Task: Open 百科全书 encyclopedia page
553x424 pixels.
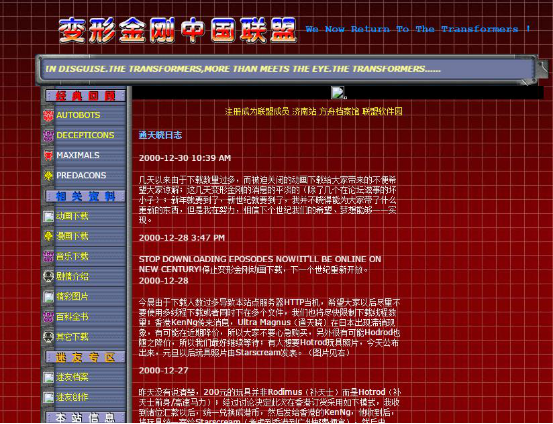Action: [72, 317]
